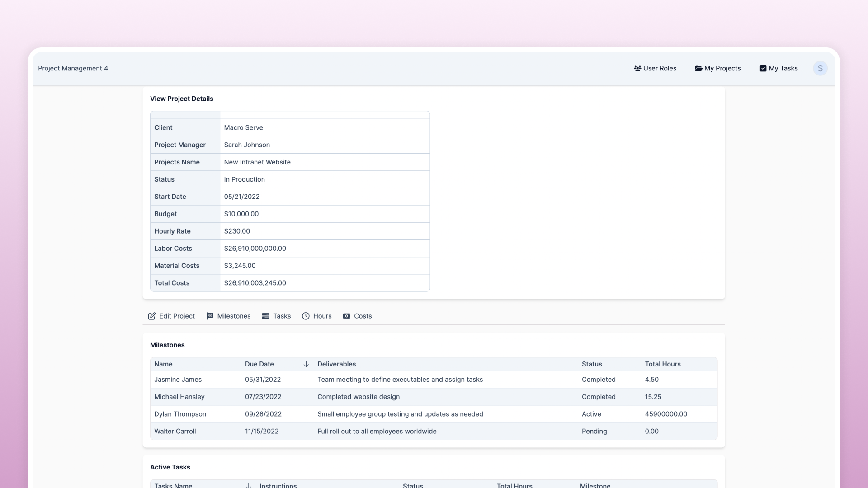Open the Hours tab label
868x488 pixels.
pos(322,316)
